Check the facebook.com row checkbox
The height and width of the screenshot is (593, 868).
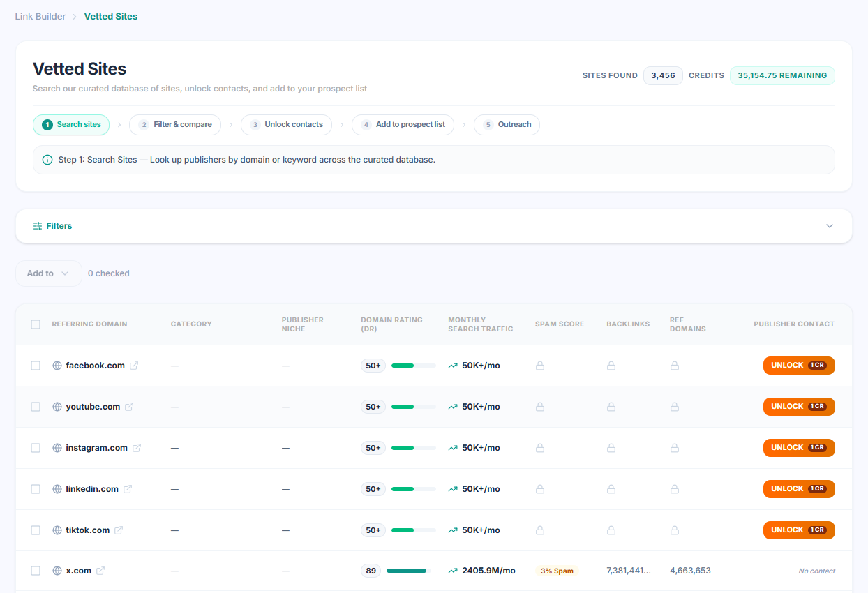click(36, 366)
